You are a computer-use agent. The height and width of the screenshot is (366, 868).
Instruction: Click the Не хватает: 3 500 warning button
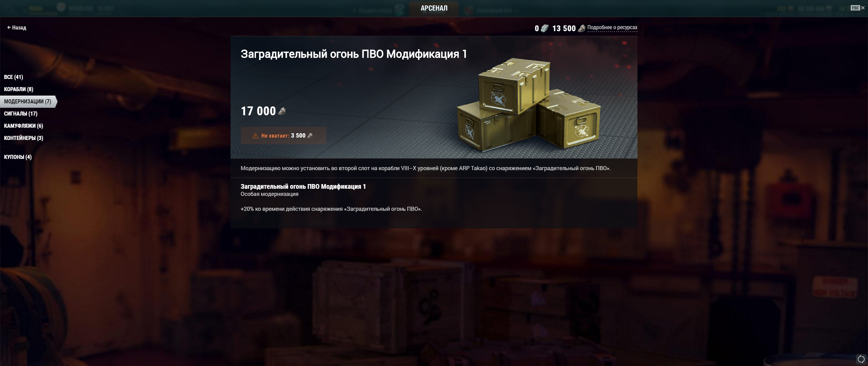(283, 136)
